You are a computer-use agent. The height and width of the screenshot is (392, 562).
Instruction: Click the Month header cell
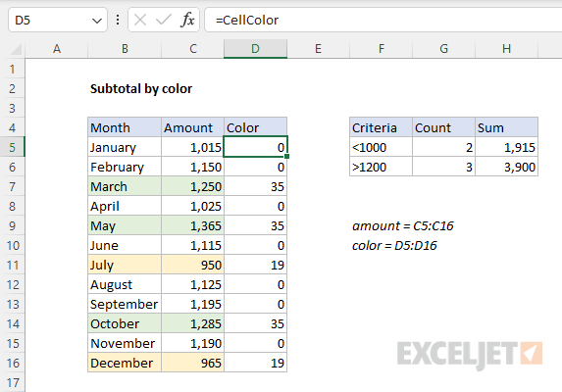point(125,127)
